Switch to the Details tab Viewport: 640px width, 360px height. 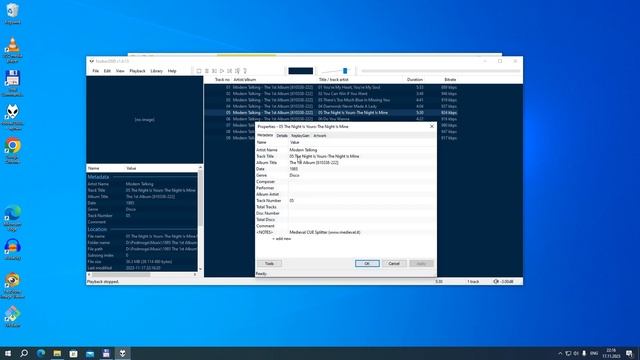[282, 136]
